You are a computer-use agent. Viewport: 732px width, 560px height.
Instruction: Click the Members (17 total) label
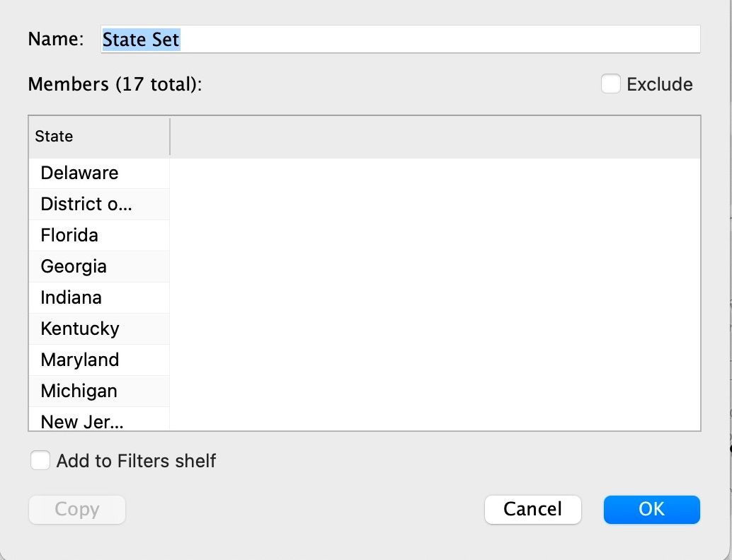[115, 84]
